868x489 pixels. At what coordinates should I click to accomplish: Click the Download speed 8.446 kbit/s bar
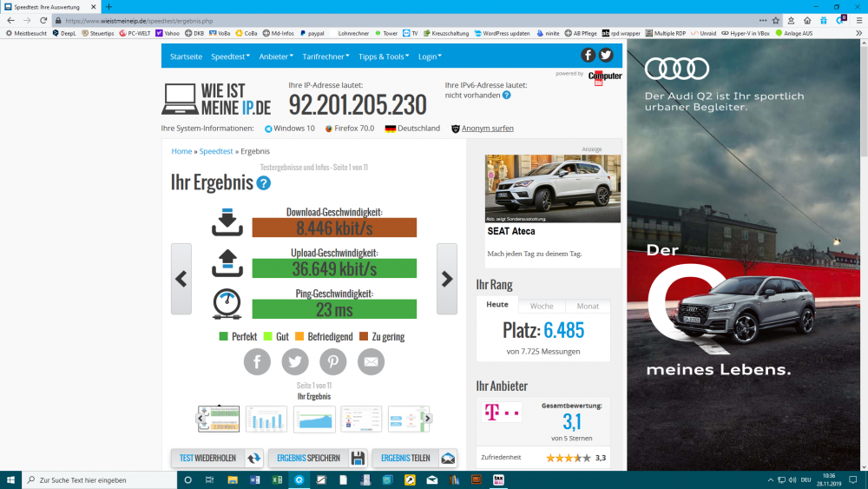334,228
